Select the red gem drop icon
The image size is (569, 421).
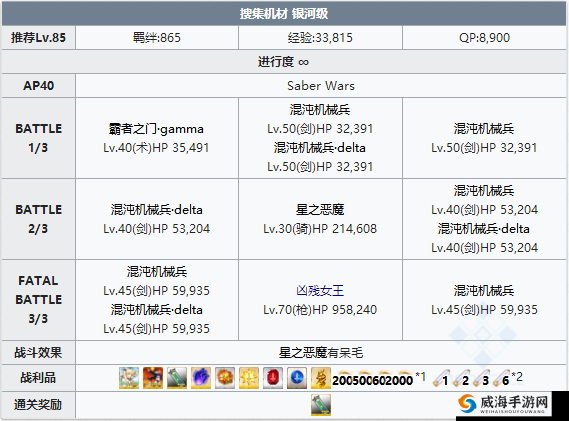coord(273,378)
